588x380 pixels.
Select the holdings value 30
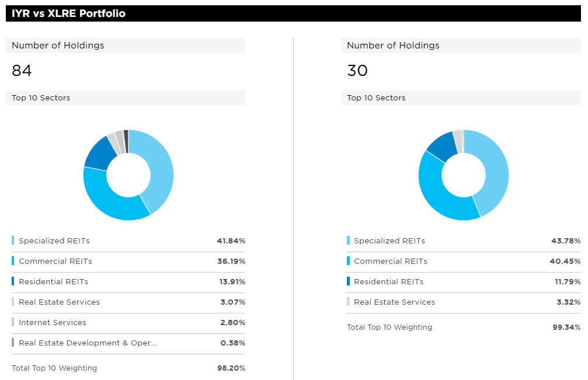357,71
